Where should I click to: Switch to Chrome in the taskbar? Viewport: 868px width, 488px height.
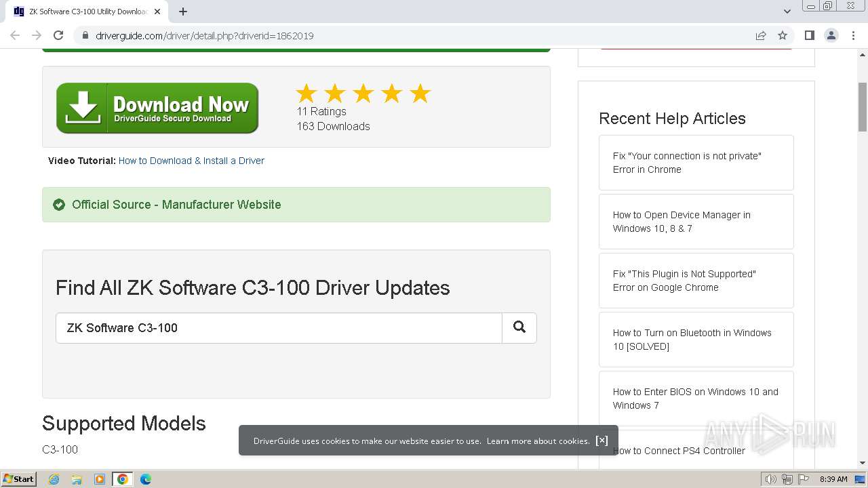coord(123,479)
